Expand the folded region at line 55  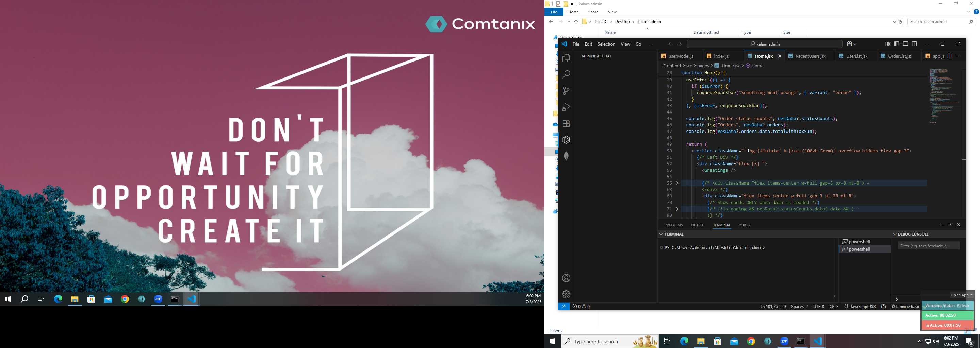pos(677,183)
